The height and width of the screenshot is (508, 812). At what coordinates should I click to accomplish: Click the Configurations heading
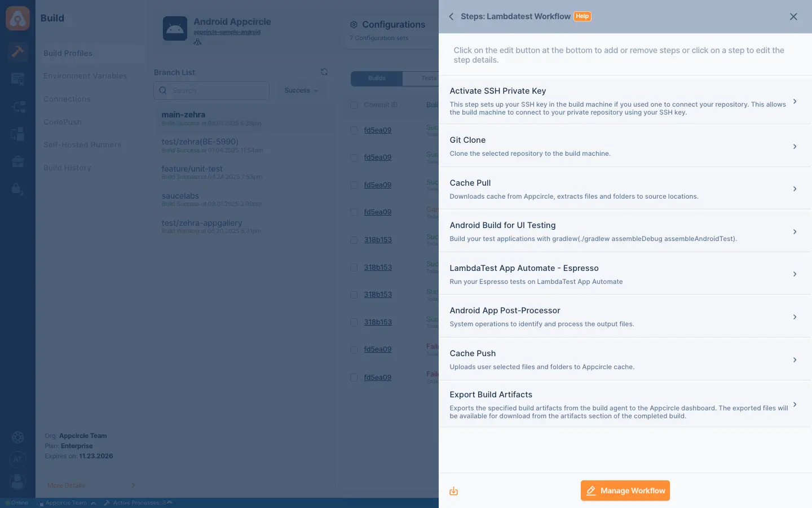394,25
